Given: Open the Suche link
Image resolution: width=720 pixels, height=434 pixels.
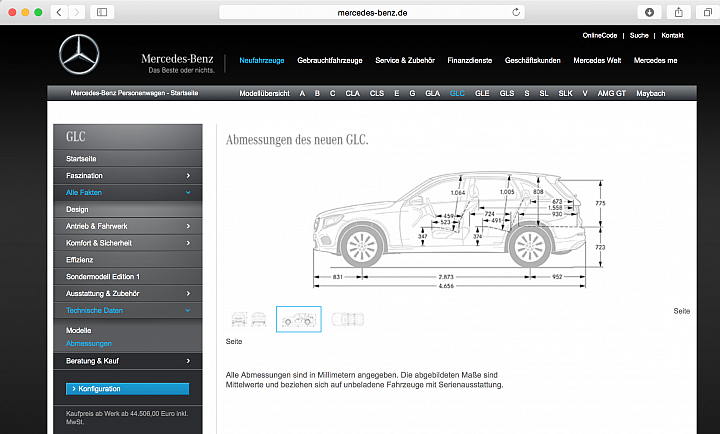Looking at the screenshot, I should point(639,35).
